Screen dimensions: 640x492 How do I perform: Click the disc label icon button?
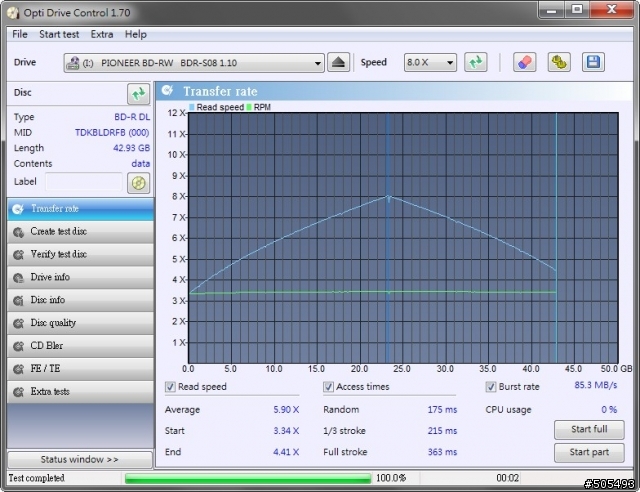138,183
